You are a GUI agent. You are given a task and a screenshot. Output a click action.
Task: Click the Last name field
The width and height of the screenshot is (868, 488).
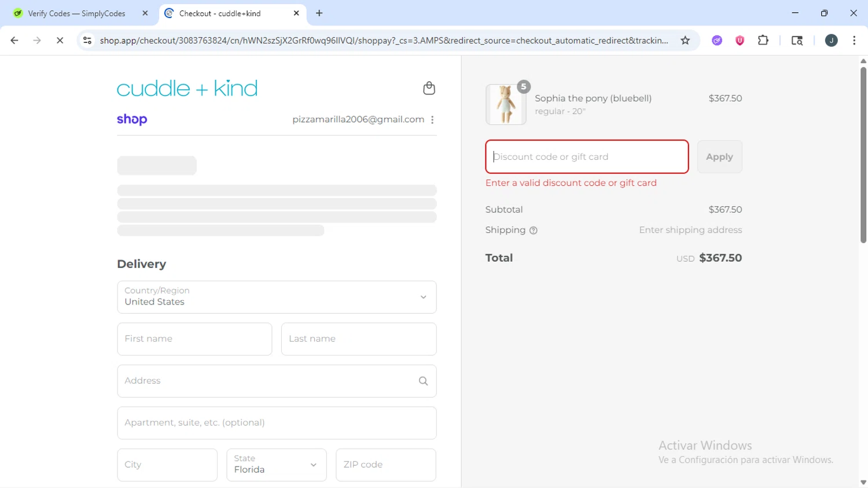click(359, 339)
